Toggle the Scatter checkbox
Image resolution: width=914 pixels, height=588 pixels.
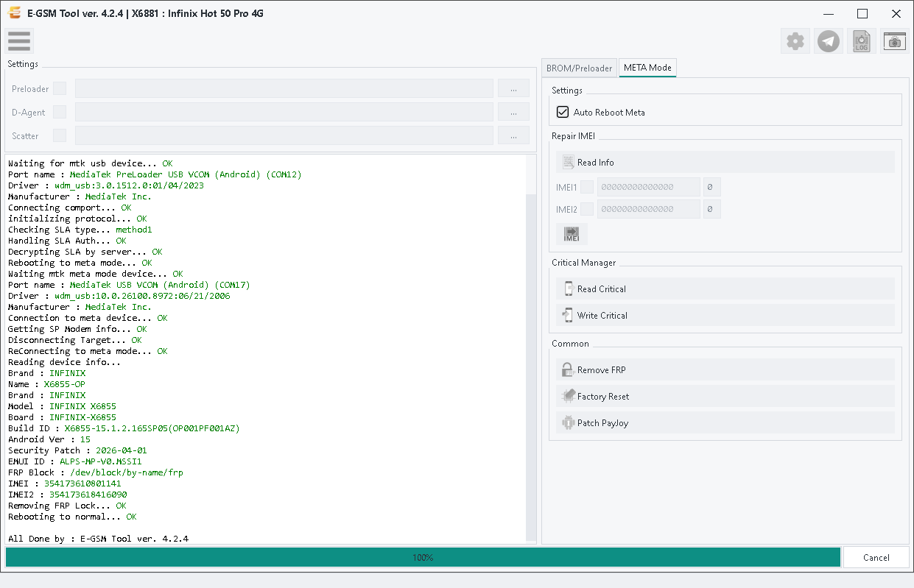(x=60, y=135)
